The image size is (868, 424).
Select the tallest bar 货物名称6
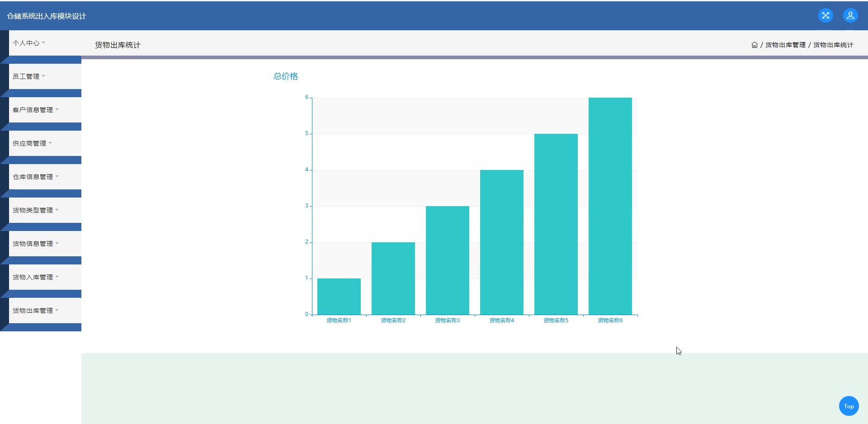click(610, 206)
